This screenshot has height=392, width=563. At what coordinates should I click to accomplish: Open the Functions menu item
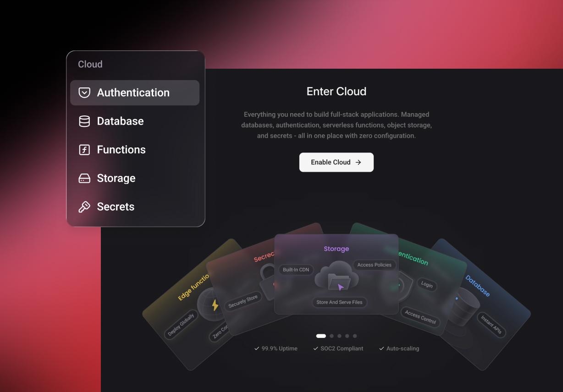pyautogui.click(x=135, y=150)
